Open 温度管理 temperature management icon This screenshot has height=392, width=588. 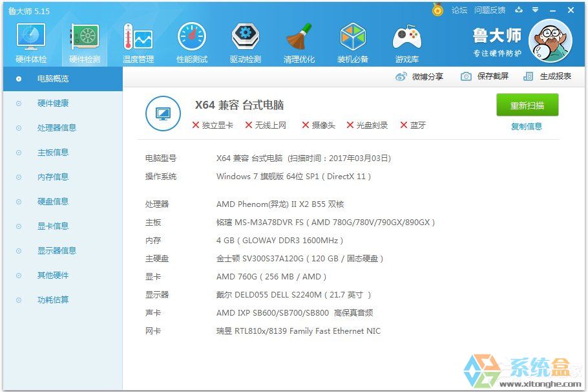click(138, 43)
